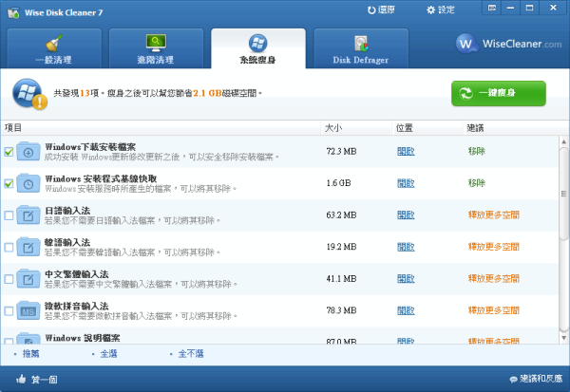Uncheck Windows下載安裝檔案 checkbox
570x392 pixels.
point(9,152)
